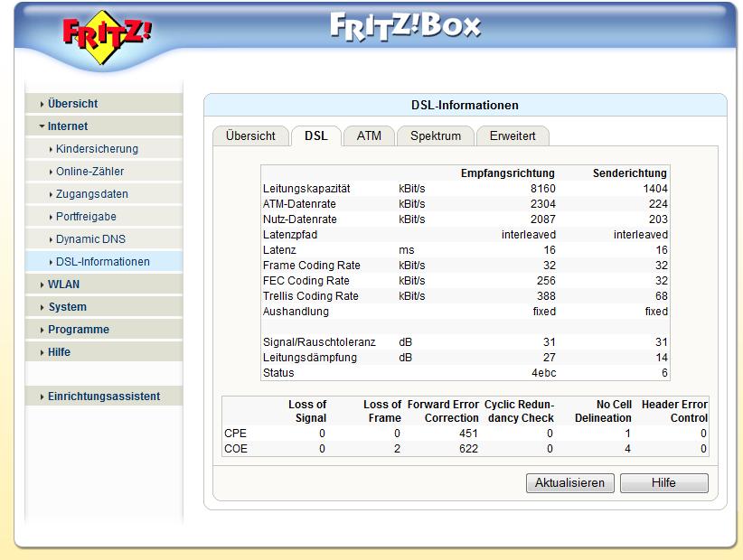Click the Empfangsrichtung column header
The height and width of the screenshot is (560, 743).
[507, 173]
